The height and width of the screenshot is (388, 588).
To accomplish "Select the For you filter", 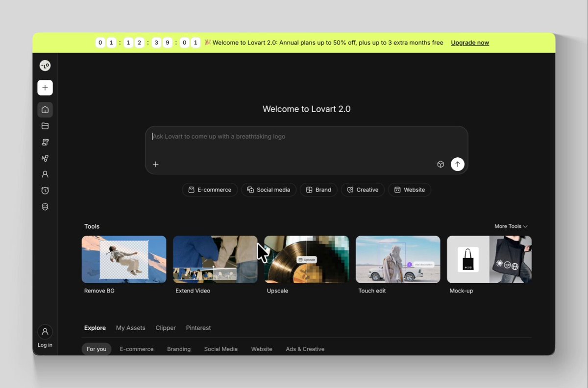I will [x=97, y=349].
